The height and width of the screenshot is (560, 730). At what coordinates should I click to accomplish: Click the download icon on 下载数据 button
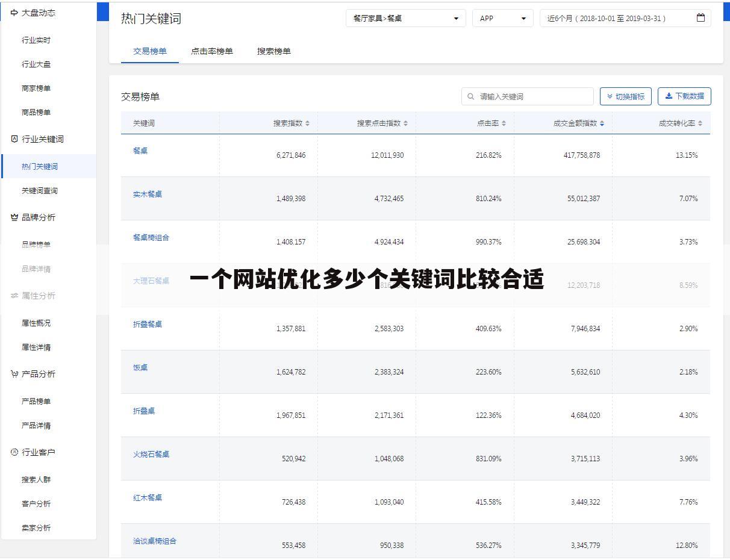(669, 96)
